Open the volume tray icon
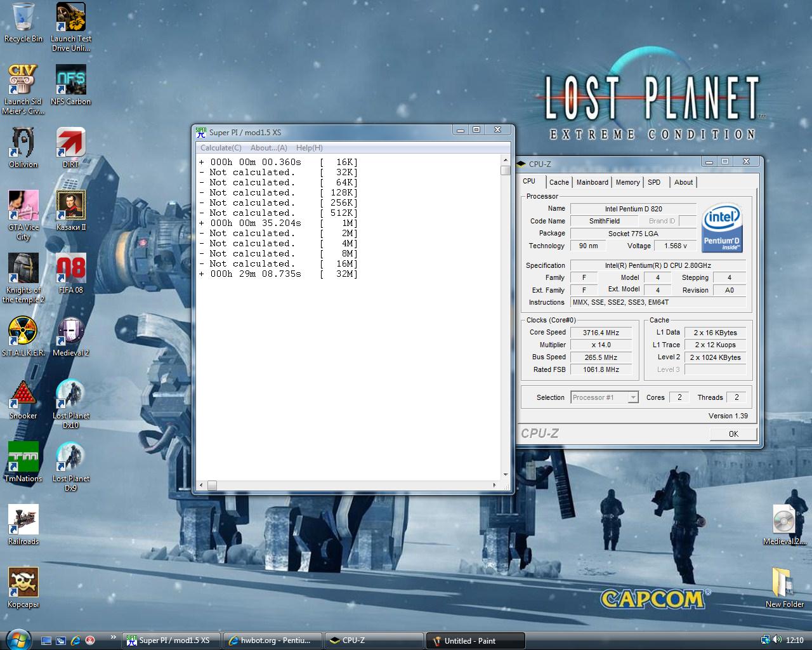The image size is (812, 650). (777, 640)
